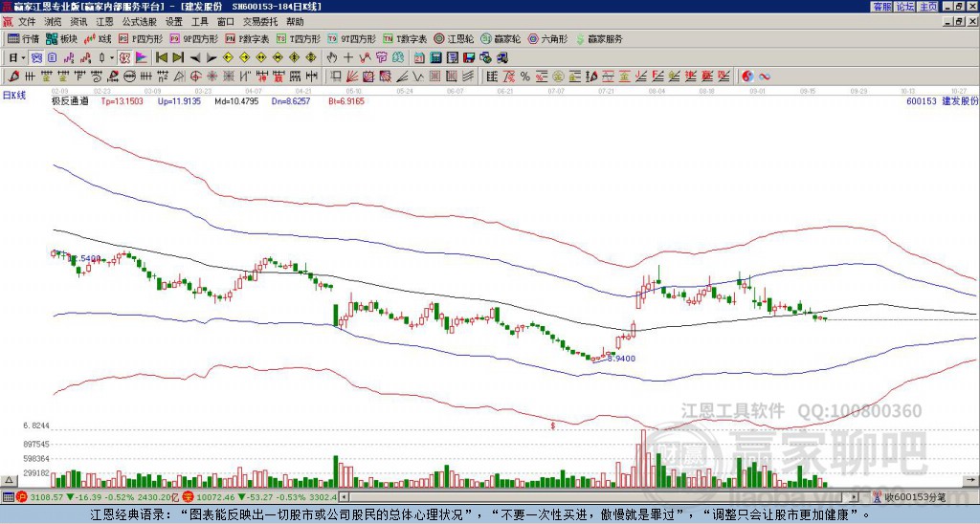Open the 9P四方形 tool

point(194,38)
